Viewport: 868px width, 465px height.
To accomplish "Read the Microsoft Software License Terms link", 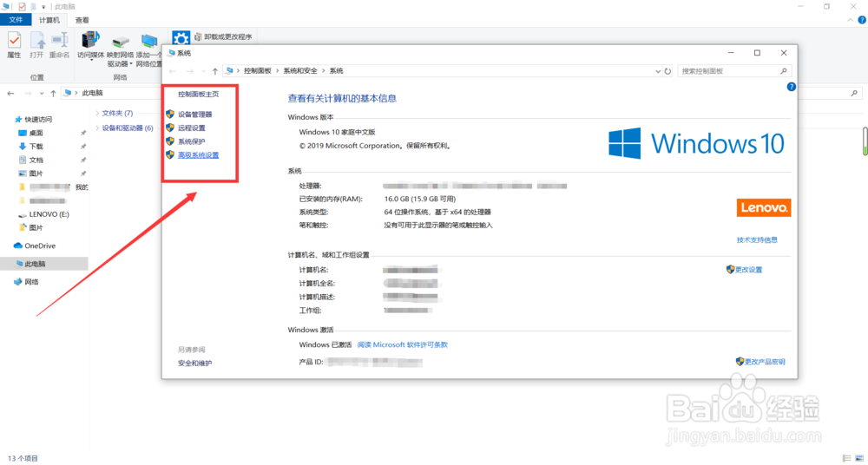I will pyautogui.click(x=403, y=344).
